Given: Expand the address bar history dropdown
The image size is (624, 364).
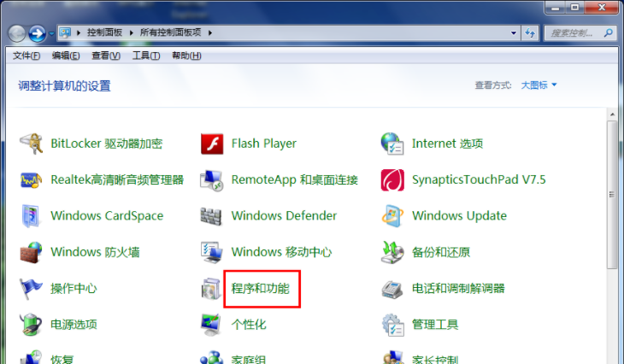Looking at the screenshot, I should 514,33.
